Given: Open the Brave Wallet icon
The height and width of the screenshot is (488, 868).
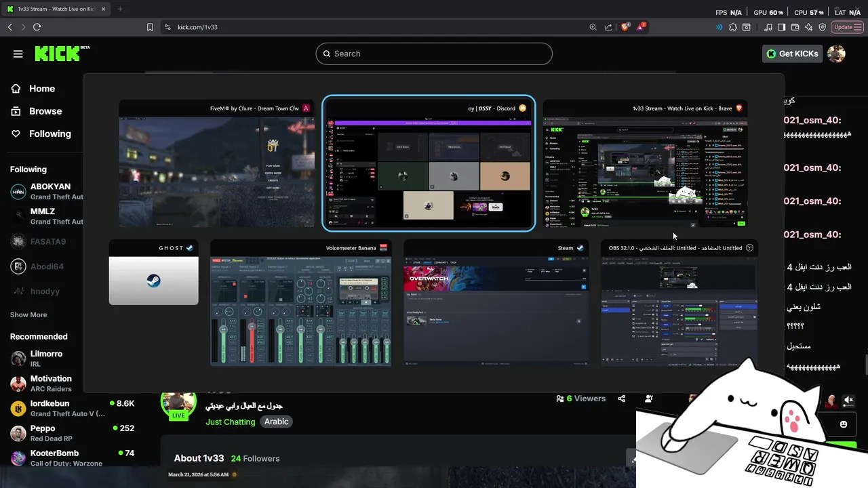Looking at the screenshot, I should (x=795, y=27).
